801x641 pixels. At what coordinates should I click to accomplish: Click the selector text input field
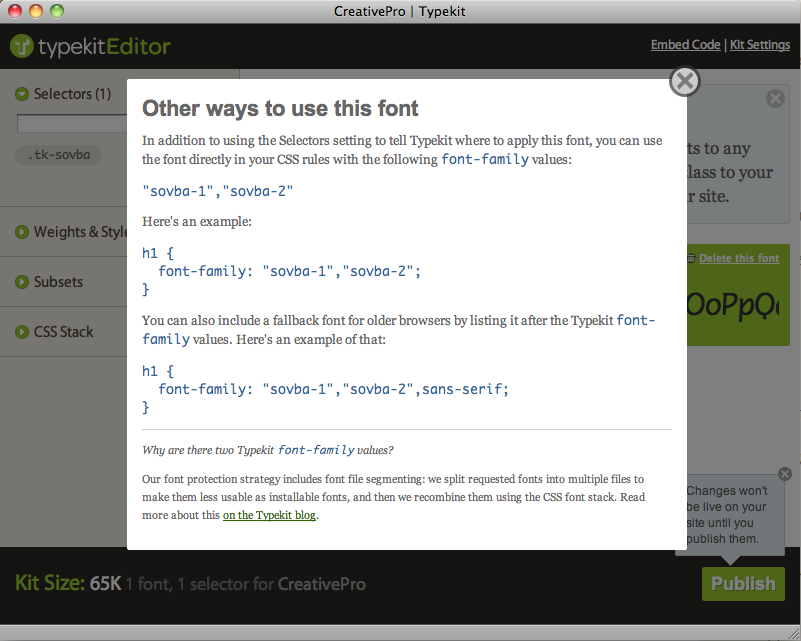pos(70,125)
